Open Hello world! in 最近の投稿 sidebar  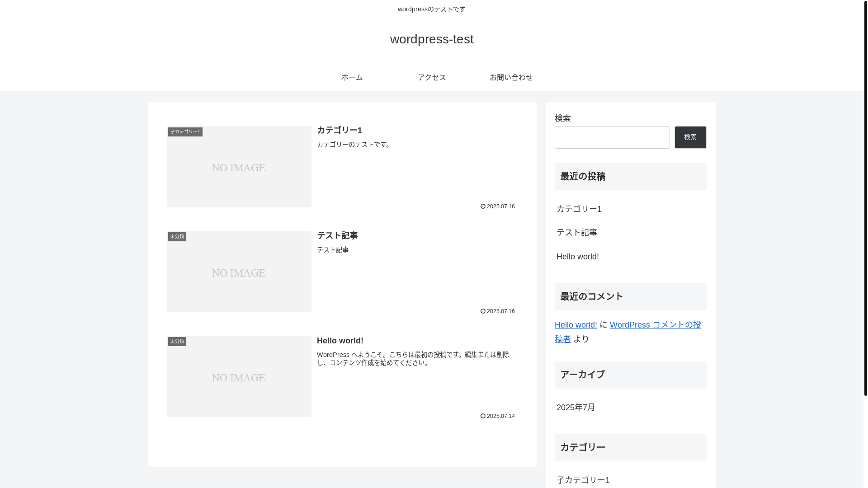point(578,257)
